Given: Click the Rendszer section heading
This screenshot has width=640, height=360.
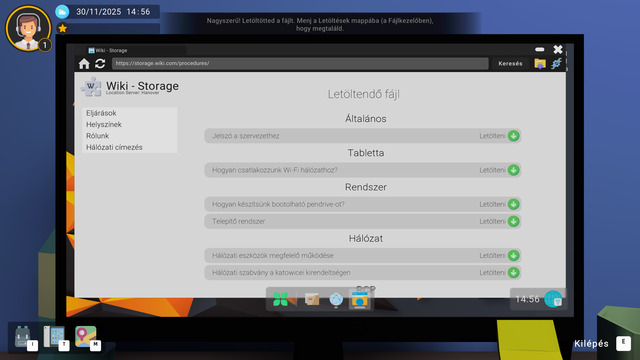Looking at the screenshot, I should pyautogui.click(x=366, y=187).
